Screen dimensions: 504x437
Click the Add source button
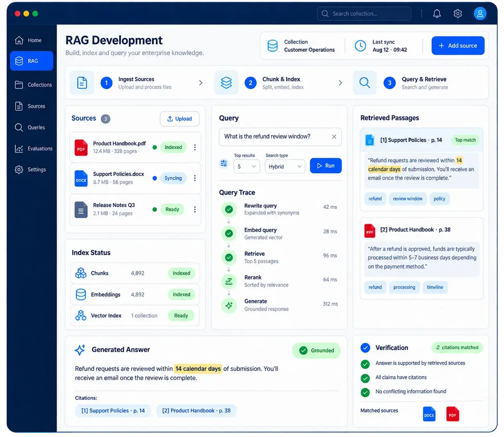click(x=458, y=46)
